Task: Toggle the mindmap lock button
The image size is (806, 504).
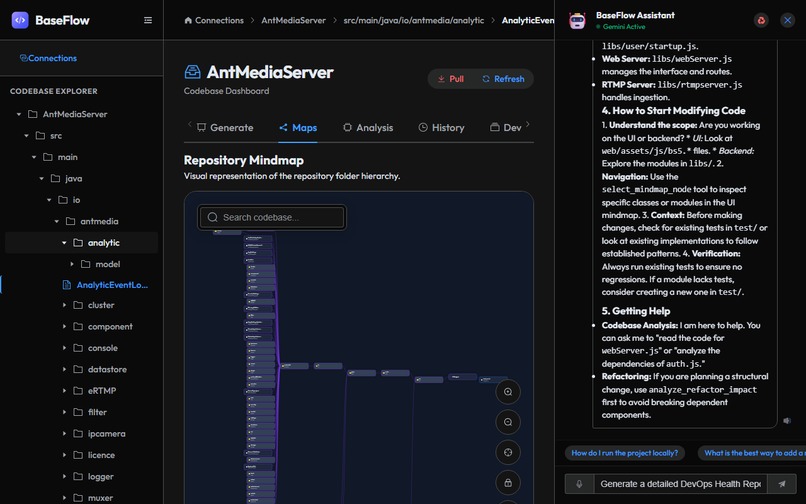Action: pos(508,483)
